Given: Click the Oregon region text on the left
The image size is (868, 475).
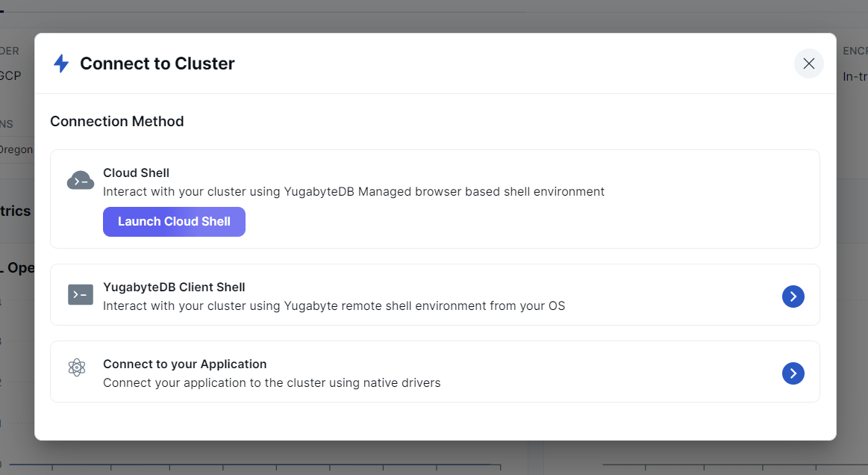Looking at the screenshot, I should tap(15, 149).
